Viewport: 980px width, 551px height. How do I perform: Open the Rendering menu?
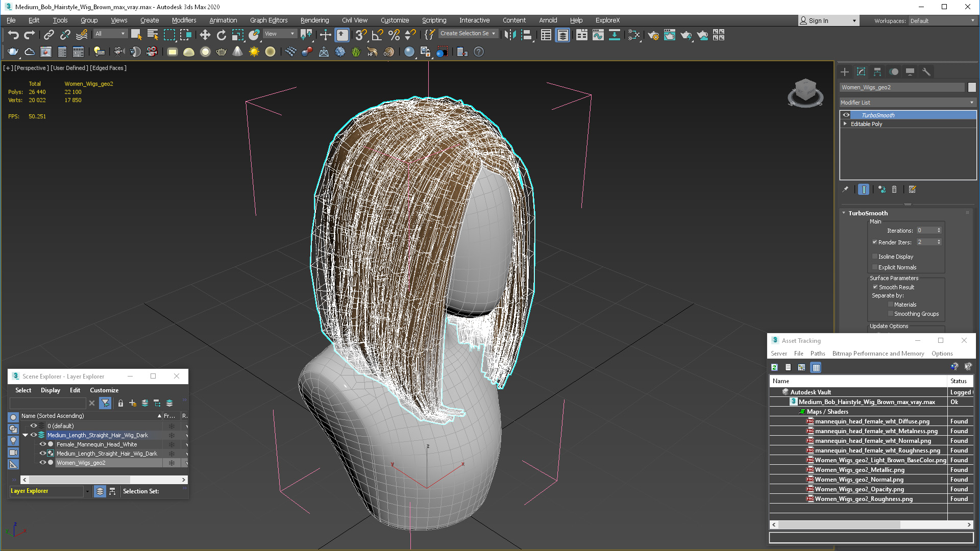pos(314,20)
